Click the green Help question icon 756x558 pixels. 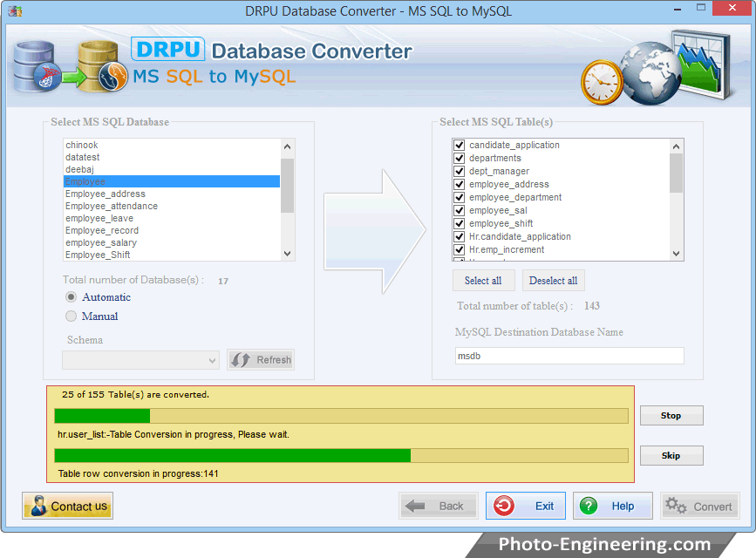click(x=589, y=506)
